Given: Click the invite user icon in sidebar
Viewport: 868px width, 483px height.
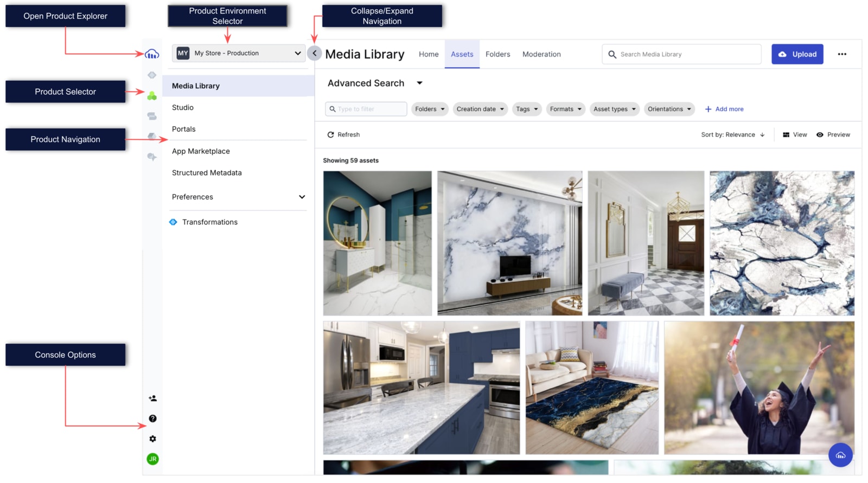Looking at the screenshot, I should pyautogui.click(x=152, y=398).
